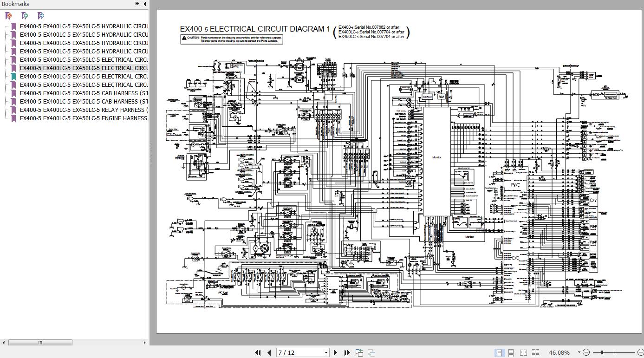Click the previous view navigation icon
This screenshot has width=644, height=358.
coord(360,353)
